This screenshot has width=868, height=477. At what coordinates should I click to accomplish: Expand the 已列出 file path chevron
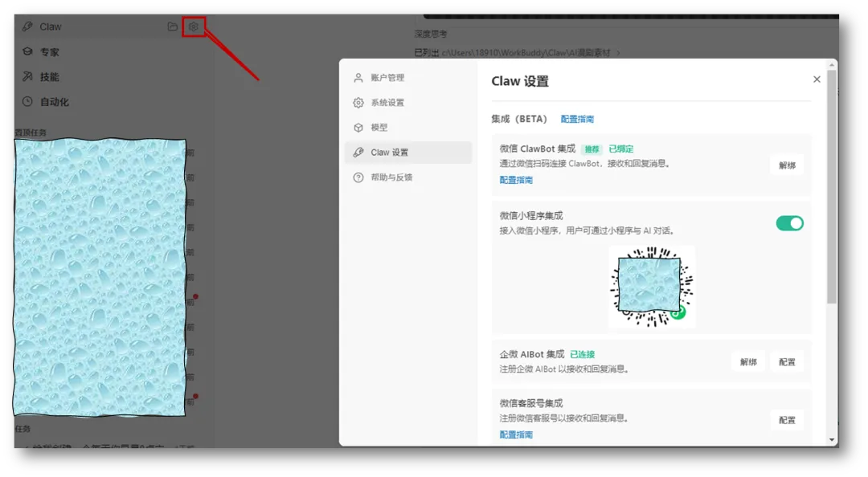click(x=618, y=53)
